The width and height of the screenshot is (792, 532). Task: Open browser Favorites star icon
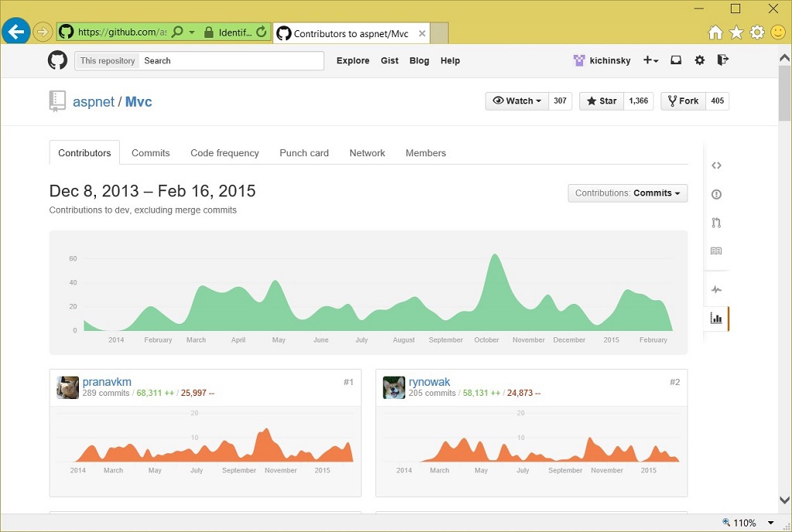coord(736,32)
